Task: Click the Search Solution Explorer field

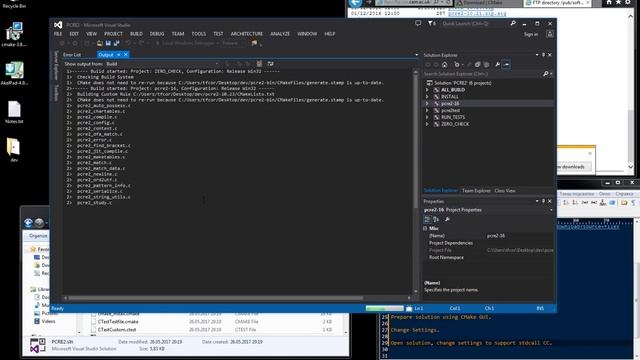Action: click(x=482, y=74)
